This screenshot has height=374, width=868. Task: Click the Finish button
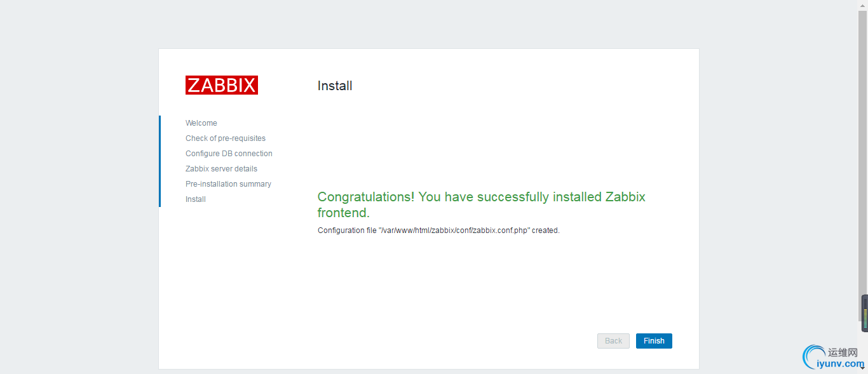pos(654,341)
